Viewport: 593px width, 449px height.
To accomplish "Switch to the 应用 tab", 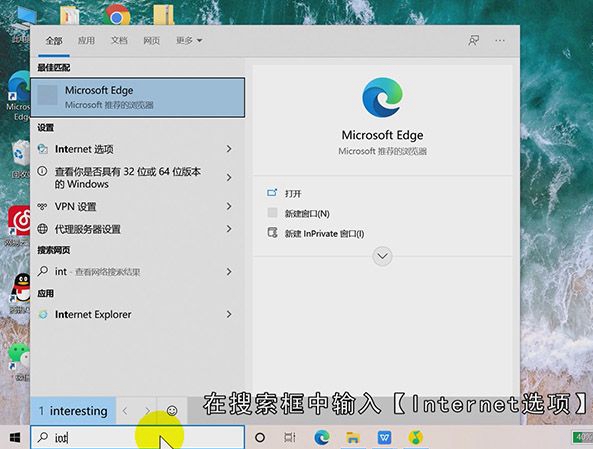I will [x=86, y=40].
